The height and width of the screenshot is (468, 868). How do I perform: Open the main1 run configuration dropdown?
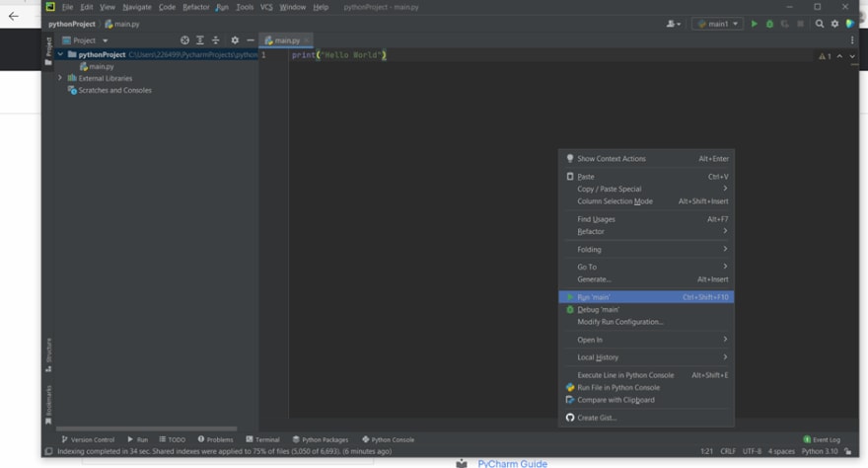[x=717, y=24]
